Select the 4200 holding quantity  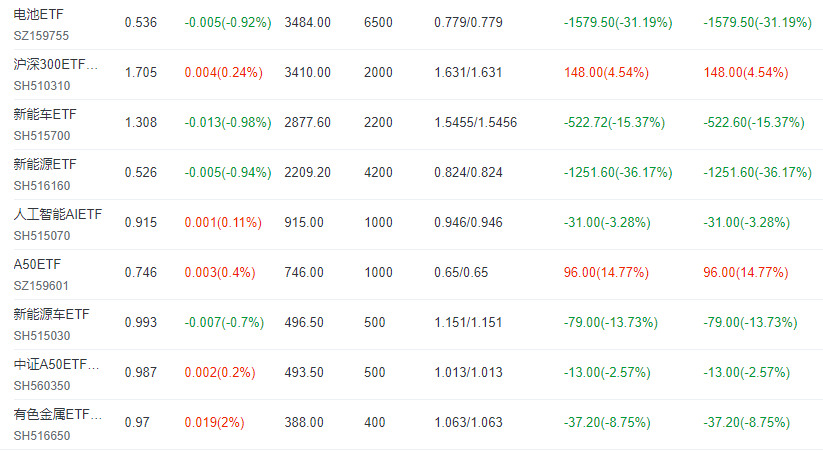coord(378,172)
